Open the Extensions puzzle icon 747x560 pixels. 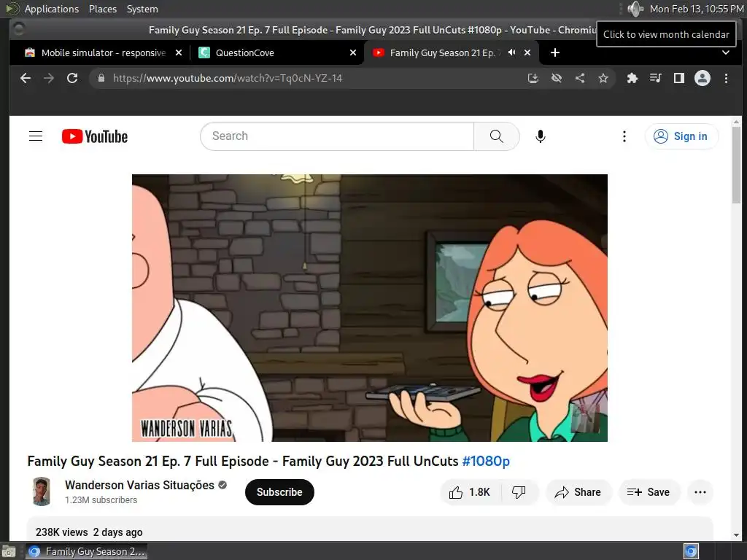632,78
